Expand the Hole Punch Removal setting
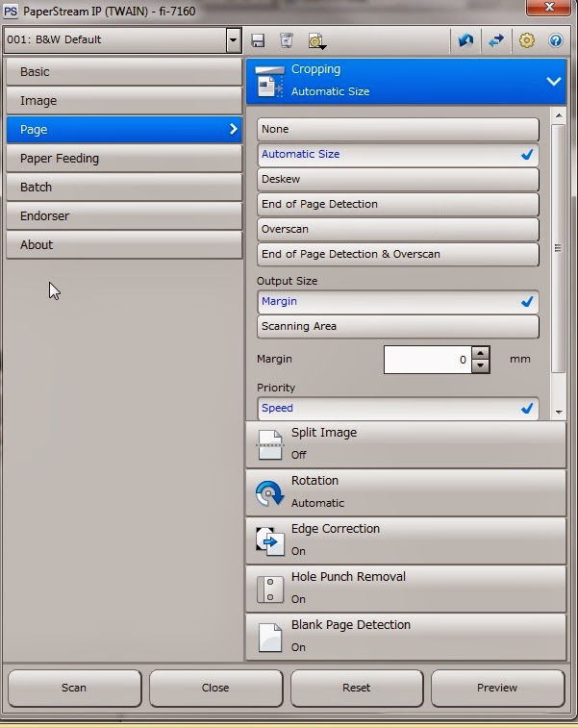This screenshot has width=578, height=728. click(x=406, y=590)
